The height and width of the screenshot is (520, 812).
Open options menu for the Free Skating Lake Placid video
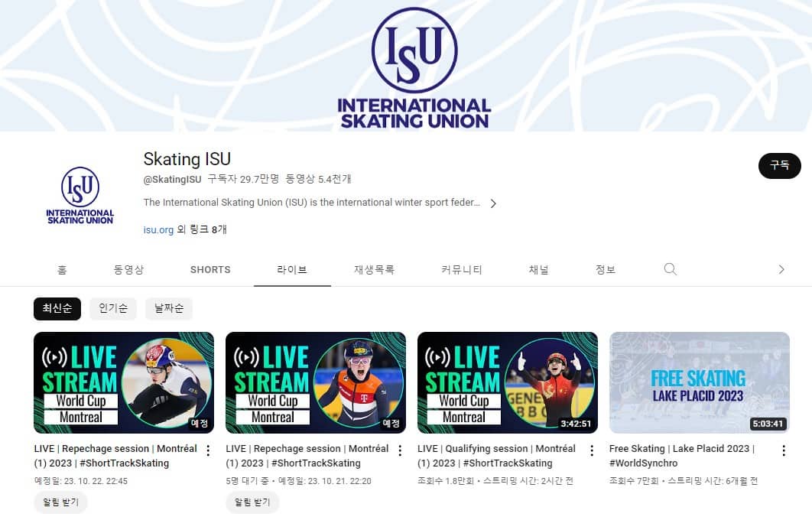tap(784, 450)
